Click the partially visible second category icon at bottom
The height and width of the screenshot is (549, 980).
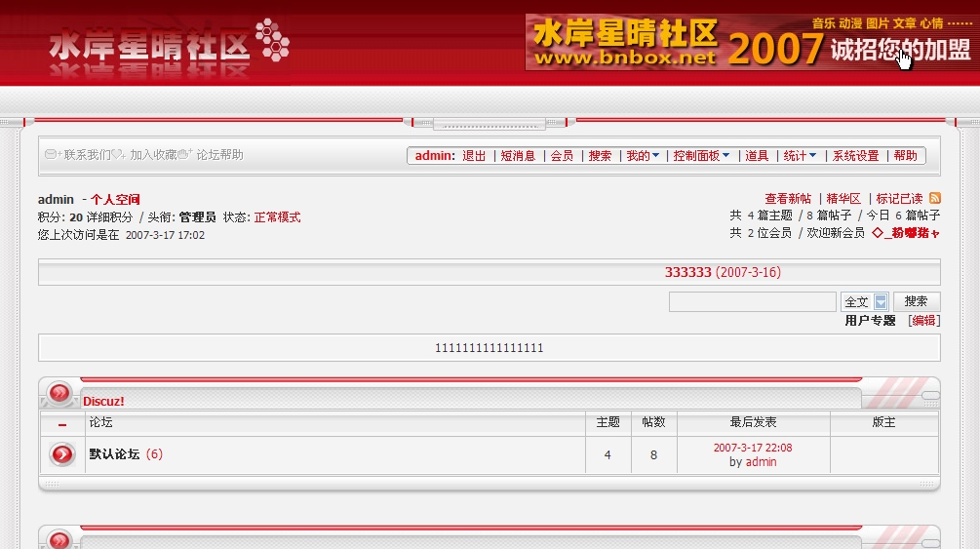59,539
